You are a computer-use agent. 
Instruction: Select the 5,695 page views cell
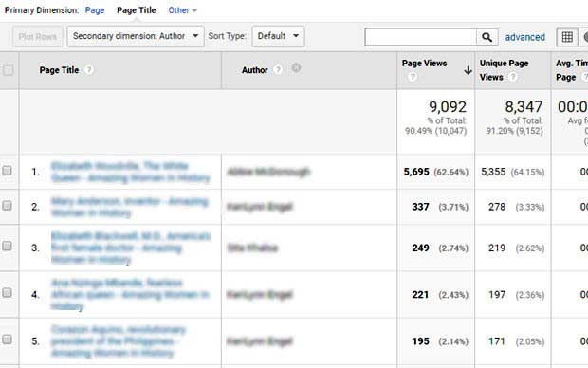coord(416,172)
